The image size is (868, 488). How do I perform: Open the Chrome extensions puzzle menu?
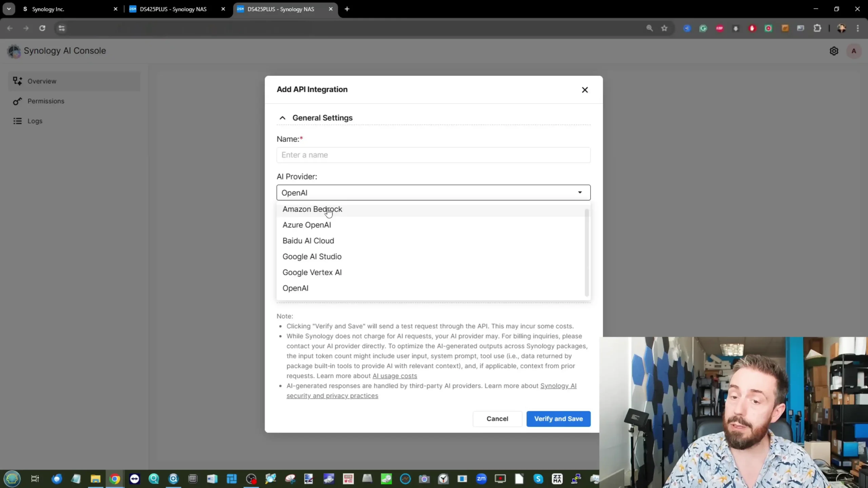(817, 28)
